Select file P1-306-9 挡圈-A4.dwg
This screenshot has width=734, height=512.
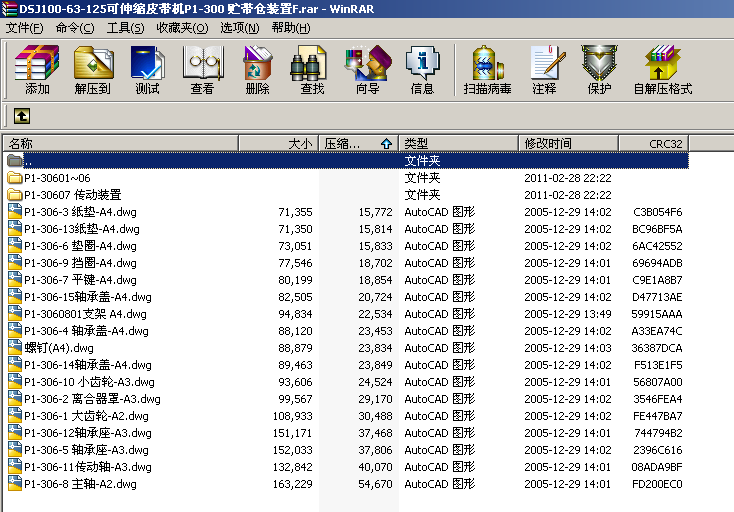tap(80, 263)
